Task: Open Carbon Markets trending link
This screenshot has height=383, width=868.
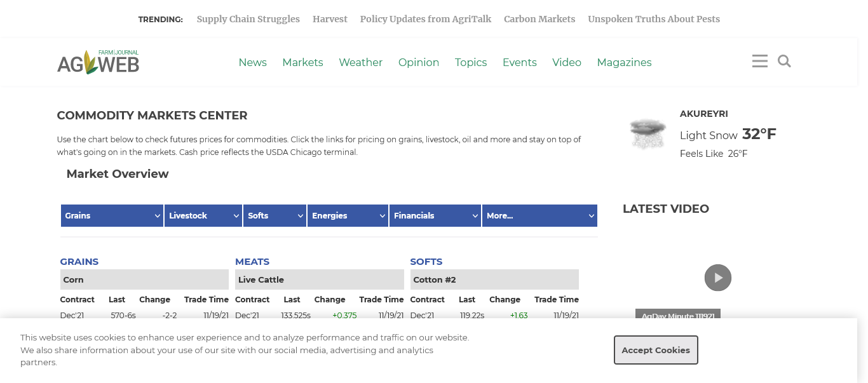Action: click(539, 19)
